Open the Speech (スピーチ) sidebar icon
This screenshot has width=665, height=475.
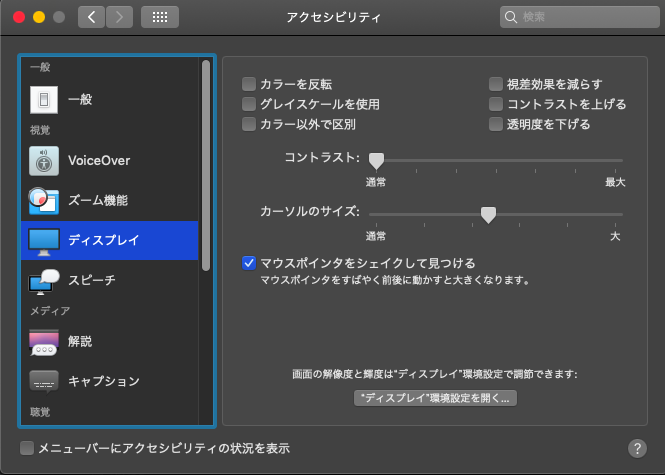(x=44, y=281)
